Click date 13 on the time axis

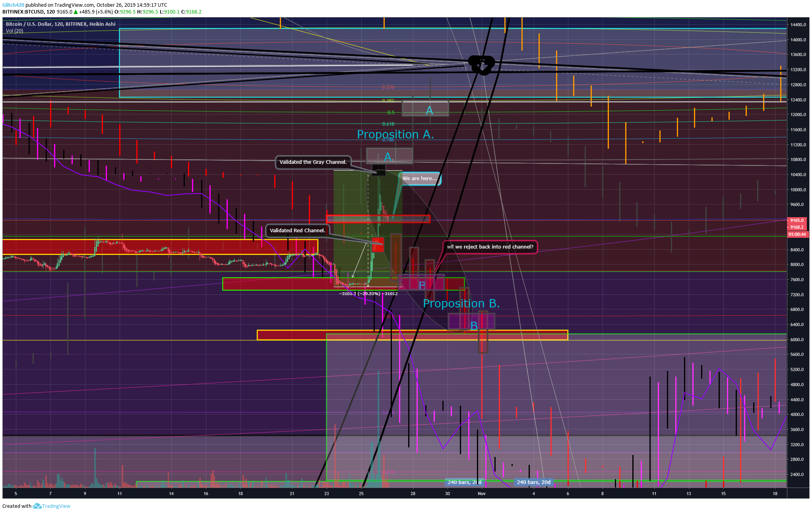coord(689,494)
